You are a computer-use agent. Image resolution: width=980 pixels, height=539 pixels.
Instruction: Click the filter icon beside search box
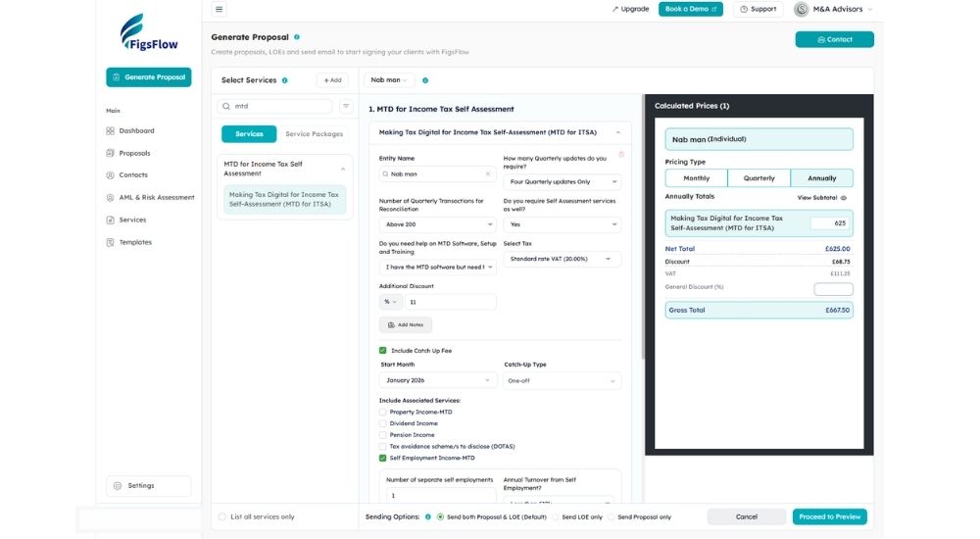pyautogui.click(x=346, y=106)
